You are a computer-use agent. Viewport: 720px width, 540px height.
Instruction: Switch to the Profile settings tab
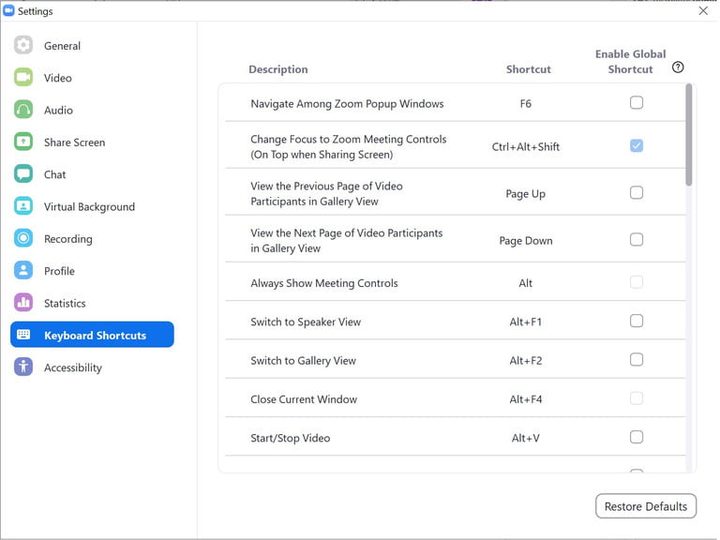click(59, 271)
